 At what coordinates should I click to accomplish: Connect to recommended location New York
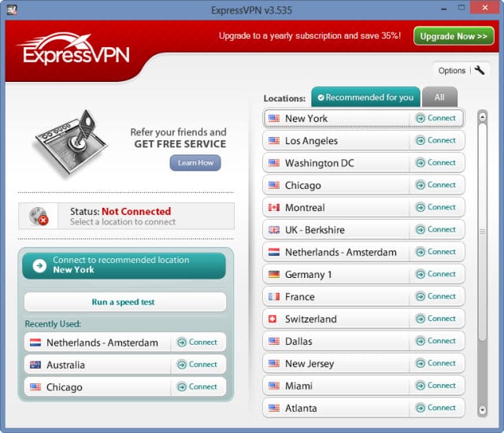124,265
